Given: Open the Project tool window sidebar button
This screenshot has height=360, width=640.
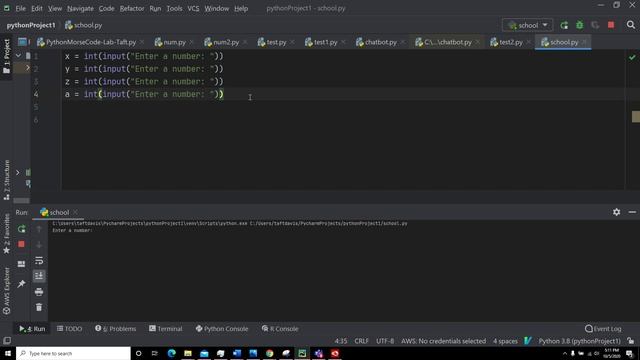Looking at the screenshot, I should [x=6, y=56].
